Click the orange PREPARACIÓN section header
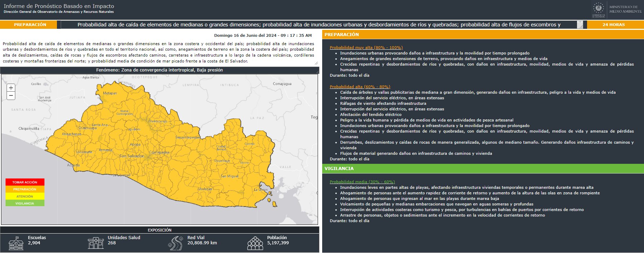644x253 pixels. 483,35
